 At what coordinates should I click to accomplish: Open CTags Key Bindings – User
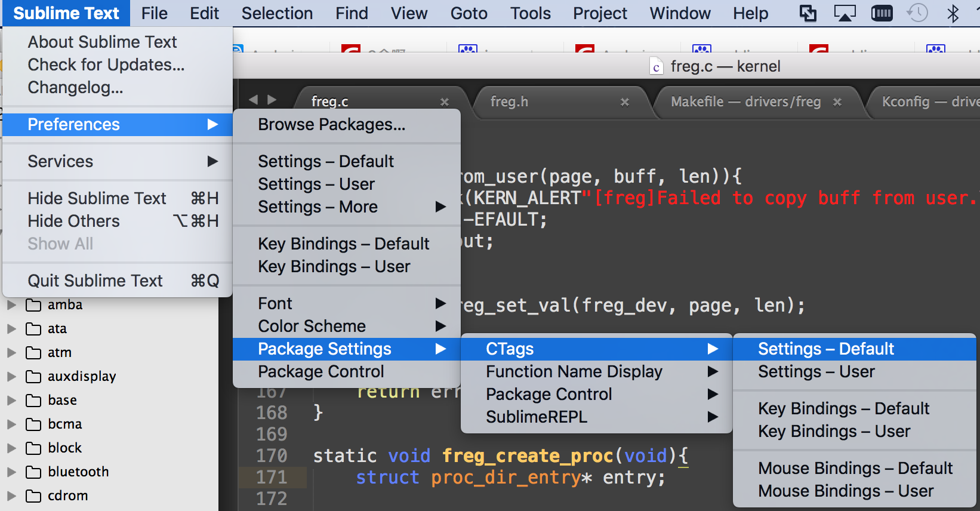point(855,431)
